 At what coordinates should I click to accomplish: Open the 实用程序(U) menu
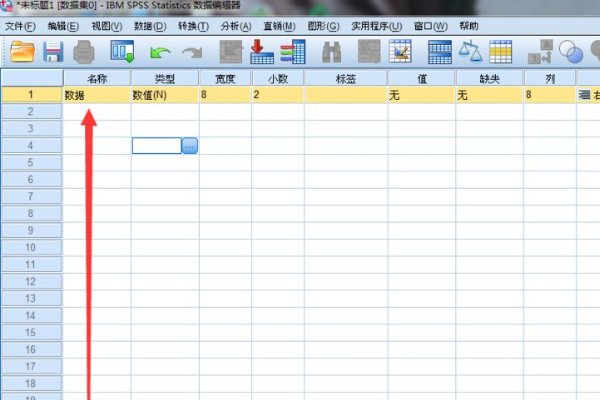pyautogui.click(x=377, y=26)
